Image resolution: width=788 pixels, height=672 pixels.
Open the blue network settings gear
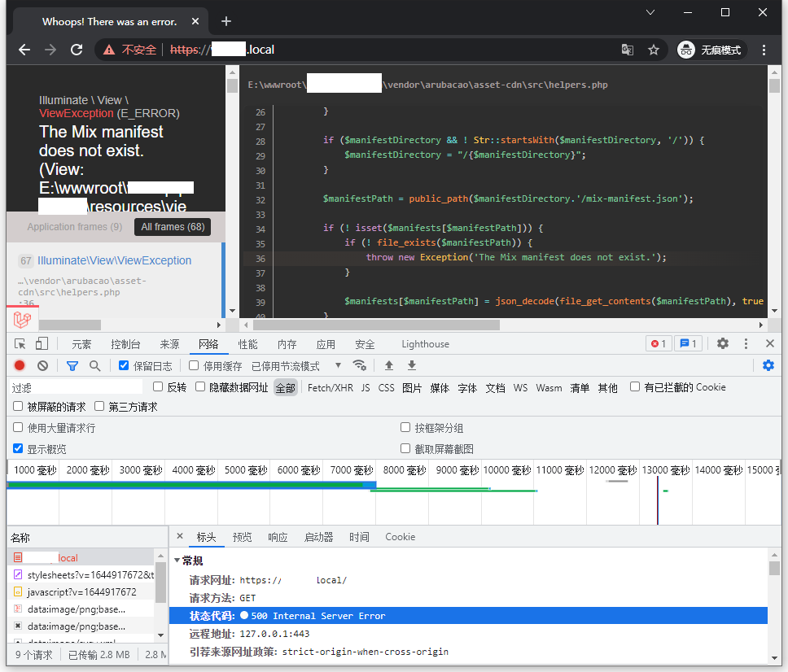768,366
